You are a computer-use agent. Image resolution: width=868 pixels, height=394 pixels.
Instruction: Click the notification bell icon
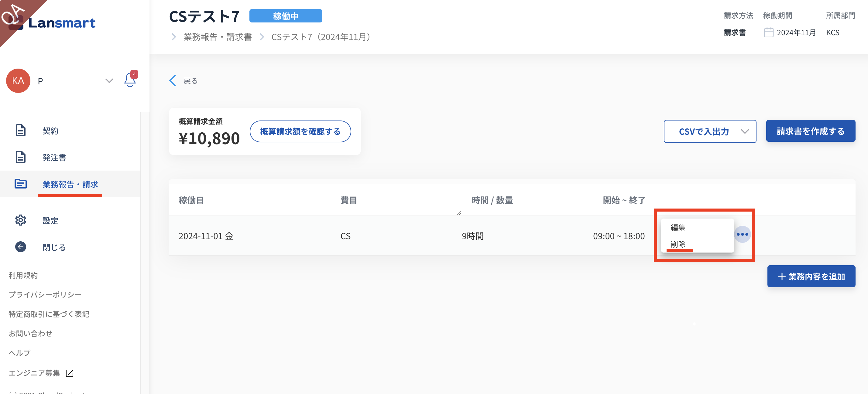pyautogui.click(x=130, y=80)
